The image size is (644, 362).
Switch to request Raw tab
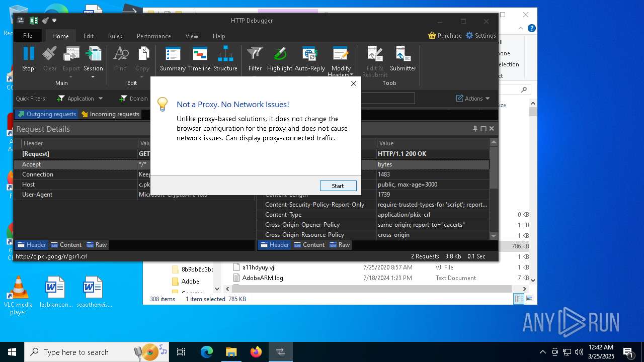coord(97,245)
